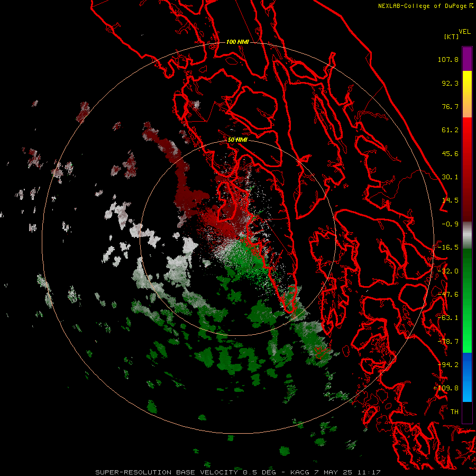Click the VEL legend title

(464, 32)
